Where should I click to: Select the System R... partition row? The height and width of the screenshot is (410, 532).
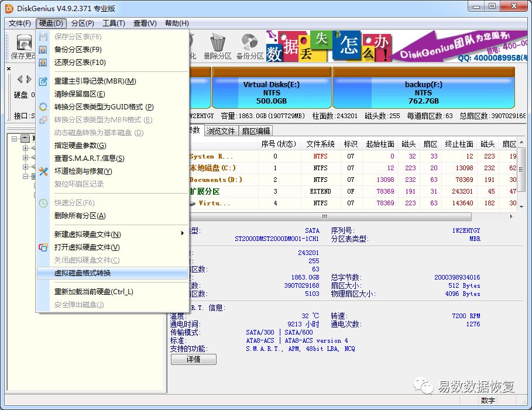point(353,156)
